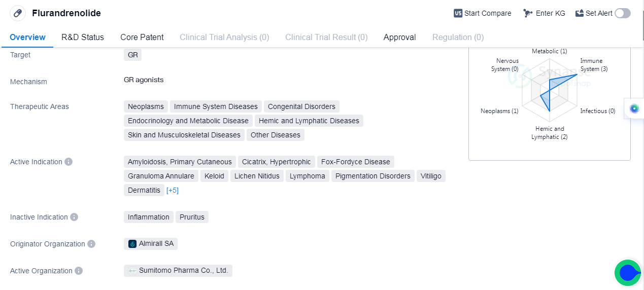The width and height of the screenshot is (644, 290).
Task: Open Sumitomo Pharma Co., Ltd. link
Action: point(178,271)
